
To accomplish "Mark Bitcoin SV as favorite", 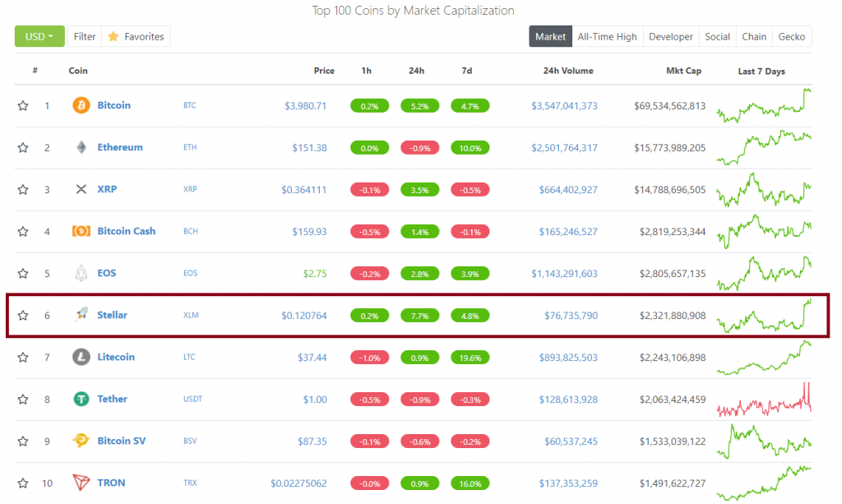I will coord(23,441).
